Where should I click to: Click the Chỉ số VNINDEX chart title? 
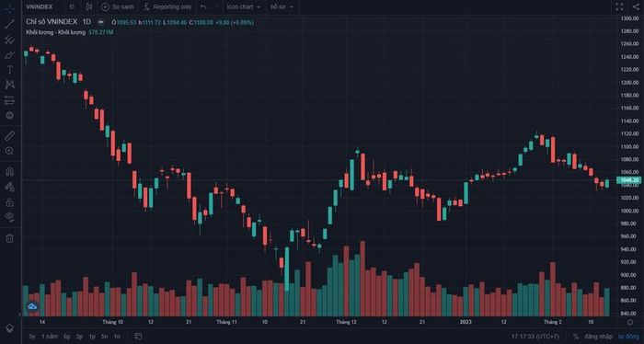point(52,22)
